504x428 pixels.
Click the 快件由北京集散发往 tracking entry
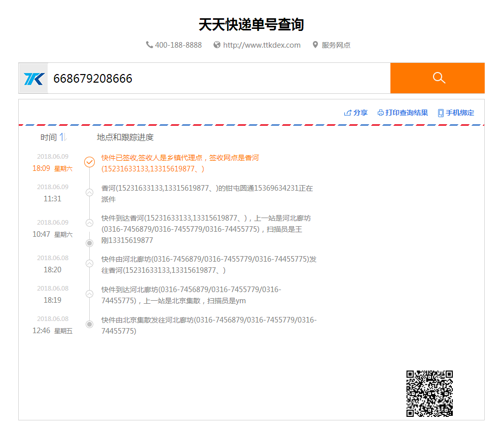tap(209, 326)
